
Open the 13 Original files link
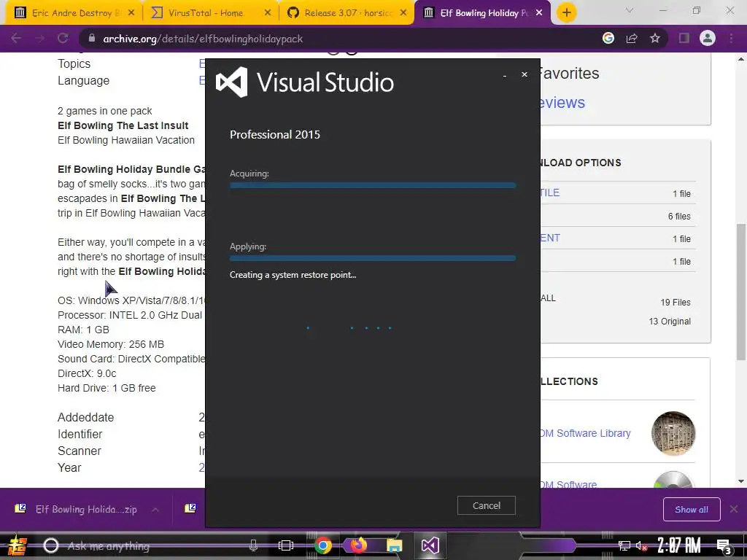[670, 322]
